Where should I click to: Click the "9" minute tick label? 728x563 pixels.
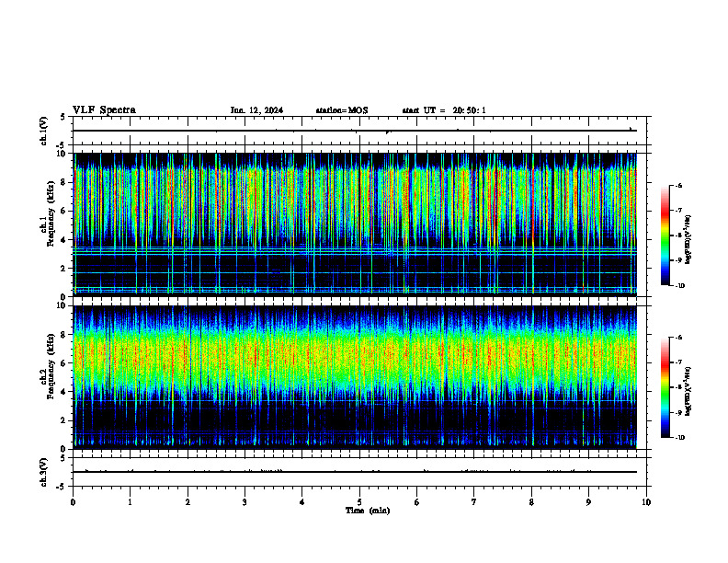[x=588, y=502]
